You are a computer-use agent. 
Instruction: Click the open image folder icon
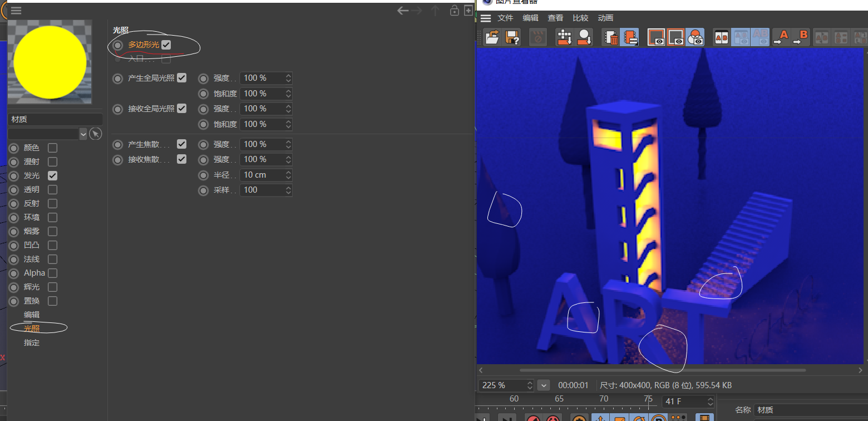(492, 37)
